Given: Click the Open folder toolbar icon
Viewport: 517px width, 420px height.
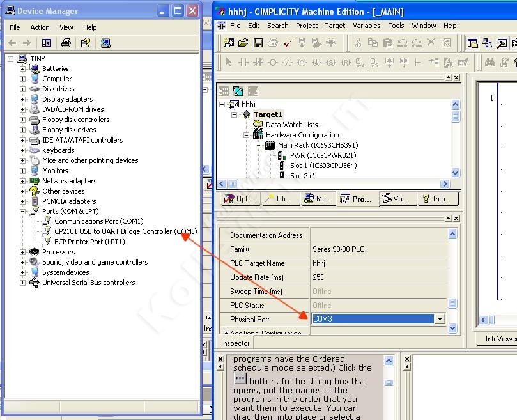Looking at the screenshot, I should coord(243,43).
